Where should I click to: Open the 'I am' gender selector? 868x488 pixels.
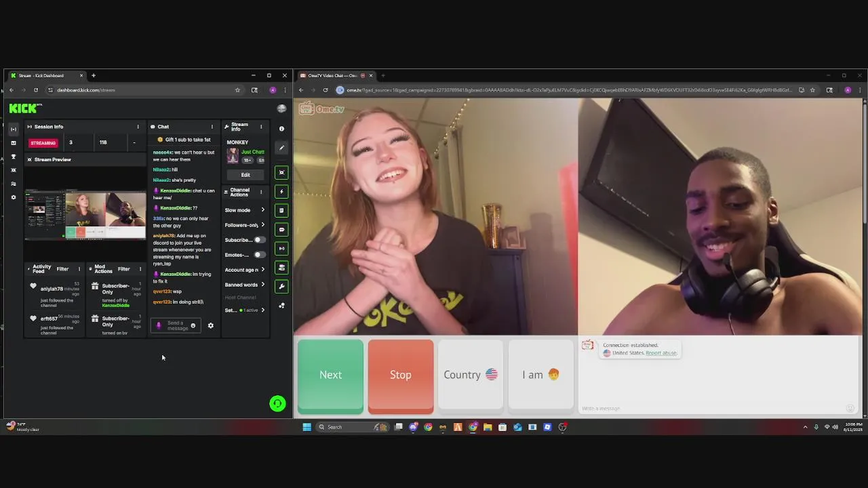click(540, 375)
